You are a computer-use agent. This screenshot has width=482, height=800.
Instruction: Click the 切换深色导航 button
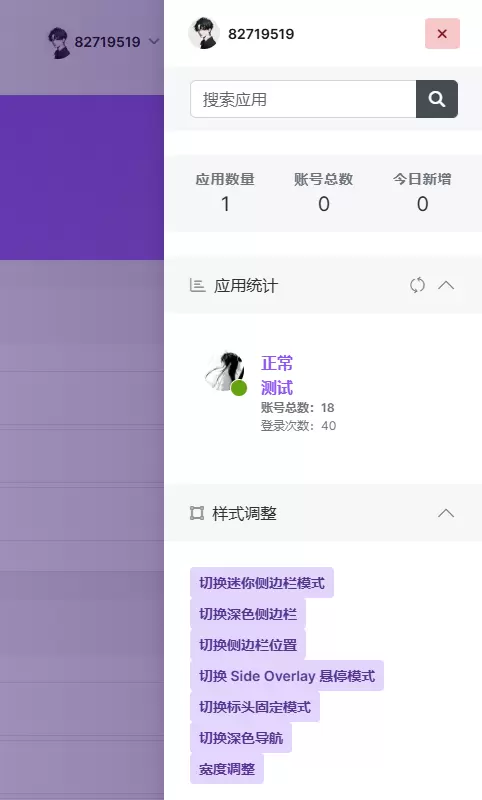[x=241, y=738]
